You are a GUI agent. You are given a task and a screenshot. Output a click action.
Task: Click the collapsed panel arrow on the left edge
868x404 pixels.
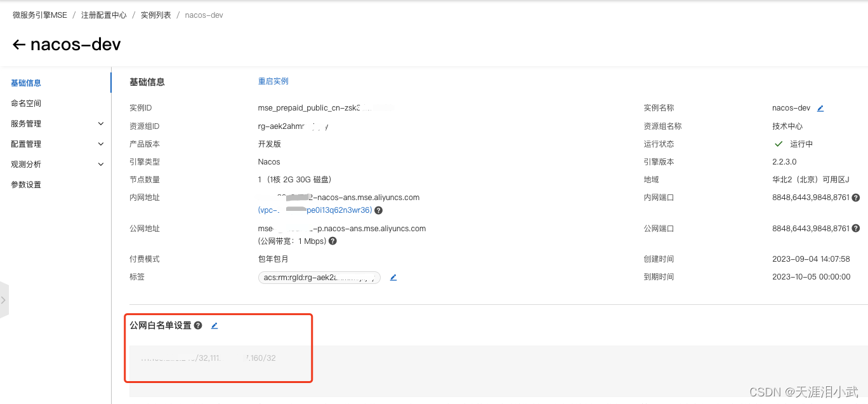tap(3, 300)
